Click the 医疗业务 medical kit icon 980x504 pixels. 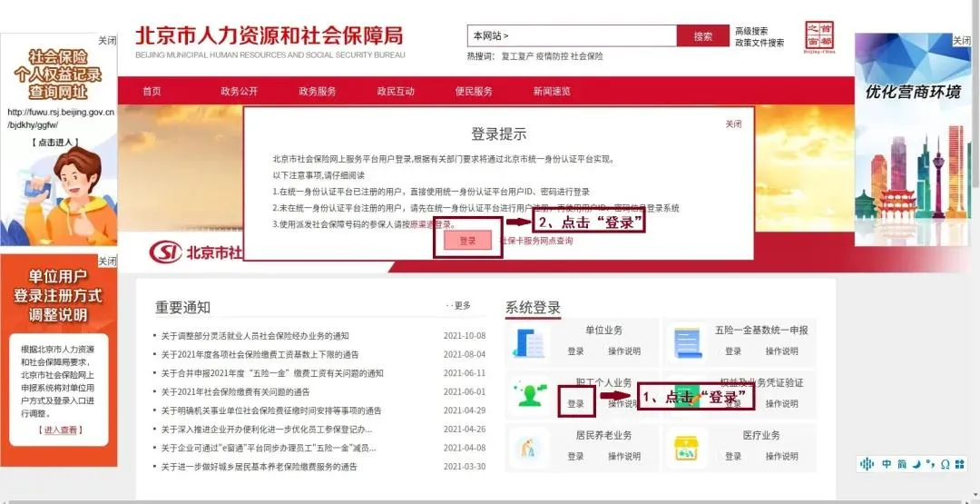click(686, 449)
